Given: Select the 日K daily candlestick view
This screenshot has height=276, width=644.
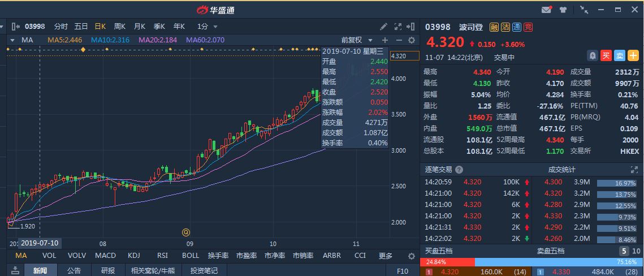Looking at the screenshot, I should point(100,27).
